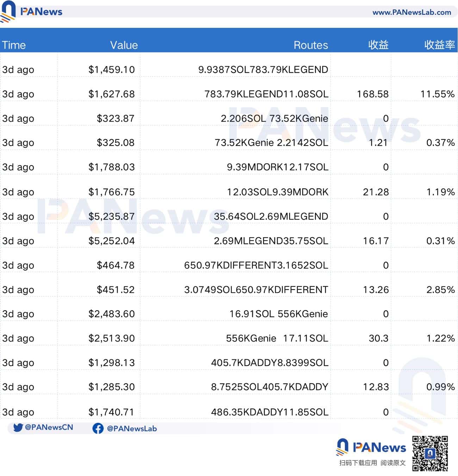Click the Value column header
Viewport: 458px width, 476px height.
pyautogui.click(x=124, y=45)
